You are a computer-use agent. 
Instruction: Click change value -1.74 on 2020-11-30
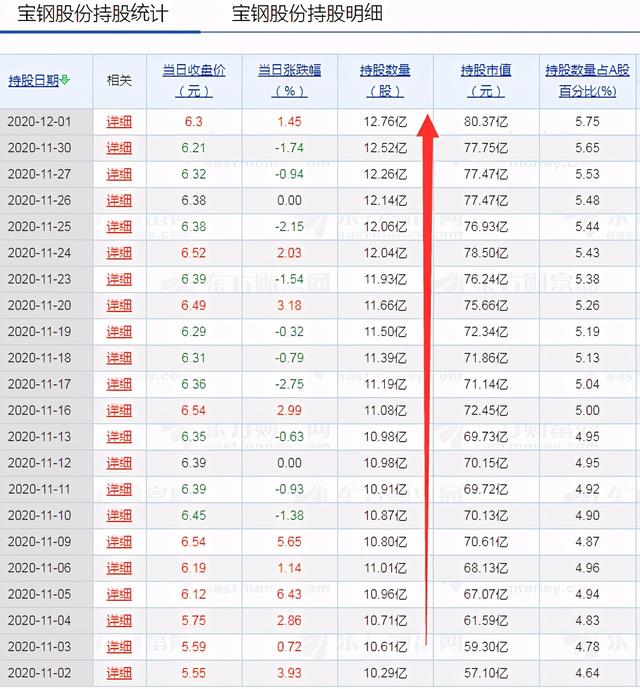click(289, 148)
